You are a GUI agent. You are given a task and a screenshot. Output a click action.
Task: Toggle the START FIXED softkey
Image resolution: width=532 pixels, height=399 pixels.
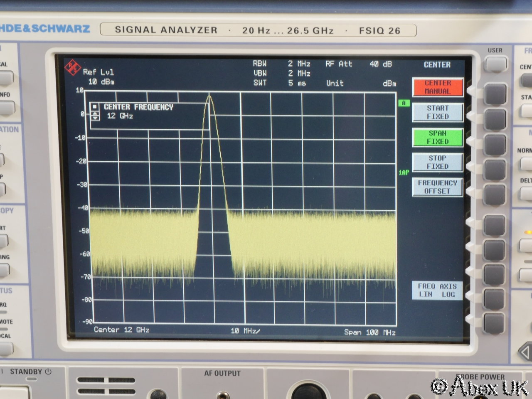438,113
